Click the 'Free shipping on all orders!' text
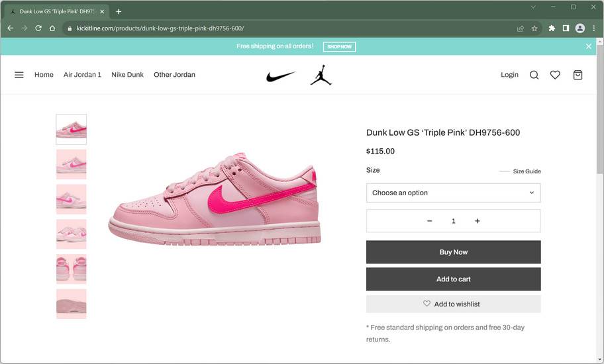The image size is (604, 364). point(275,46)
